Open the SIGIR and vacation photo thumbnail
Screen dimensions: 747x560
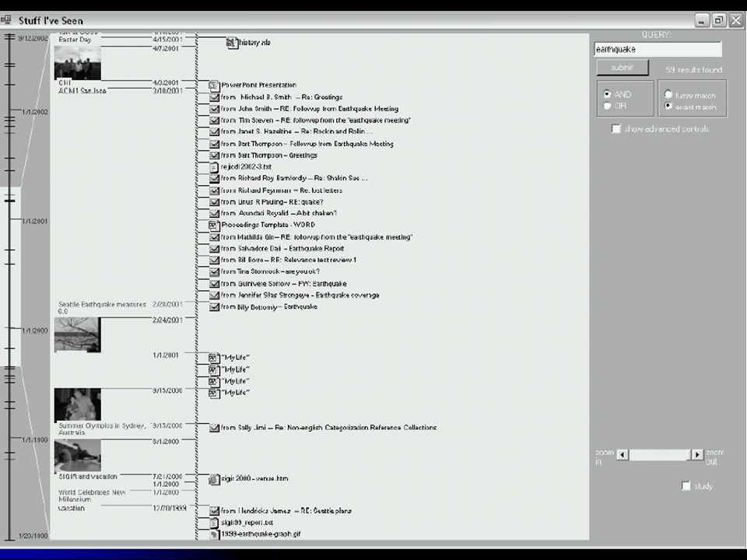[x=78, y=456]
